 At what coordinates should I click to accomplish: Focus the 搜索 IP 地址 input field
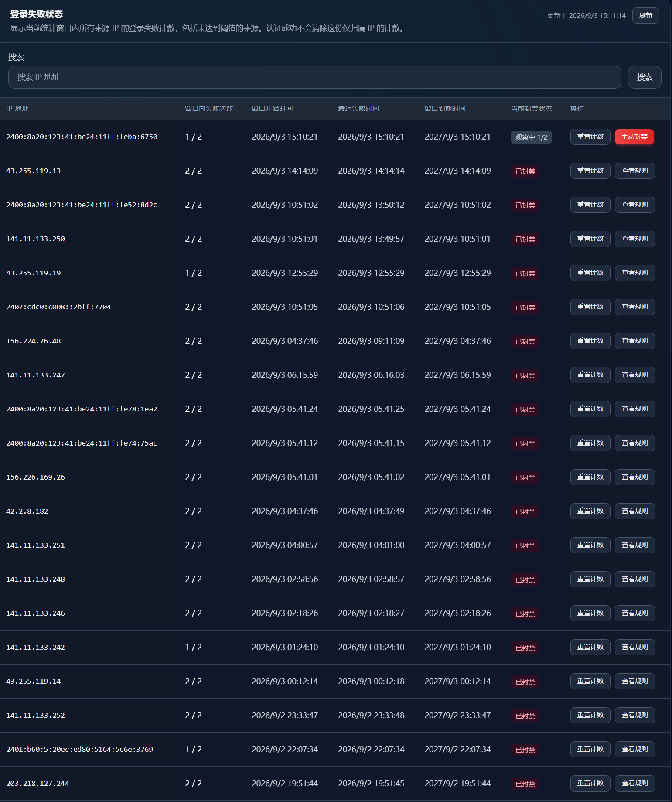(x=314, y=77)
